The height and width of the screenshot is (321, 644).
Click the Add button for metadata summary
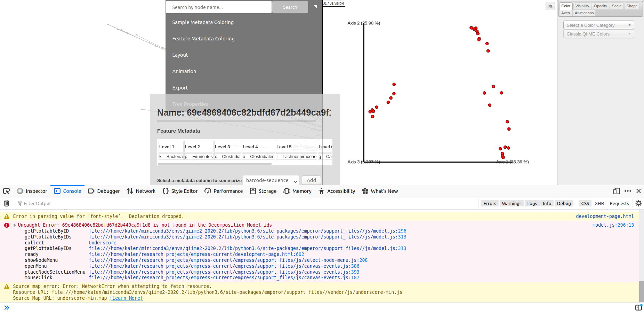click(x=311, y=180)
